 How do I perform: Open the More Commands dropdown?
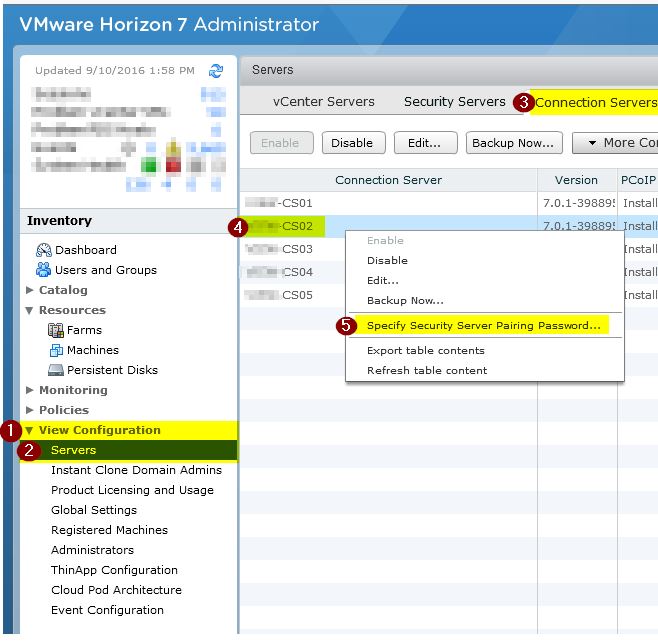(615, 143)
